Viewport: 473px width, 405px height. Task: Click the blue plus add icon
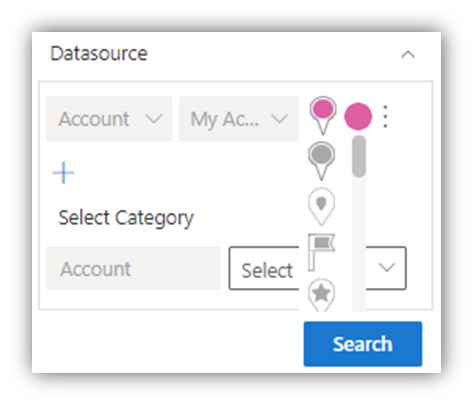point(63,173)
